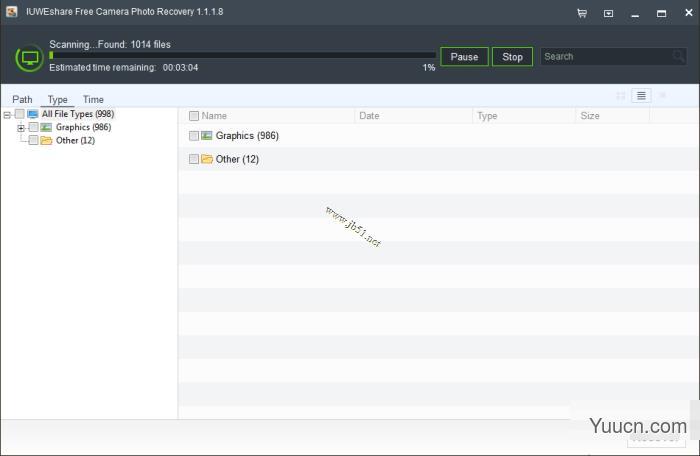This screenshot has height=456, width=700.
Task: Click the app logo in title bar
Action: point(11,12)
